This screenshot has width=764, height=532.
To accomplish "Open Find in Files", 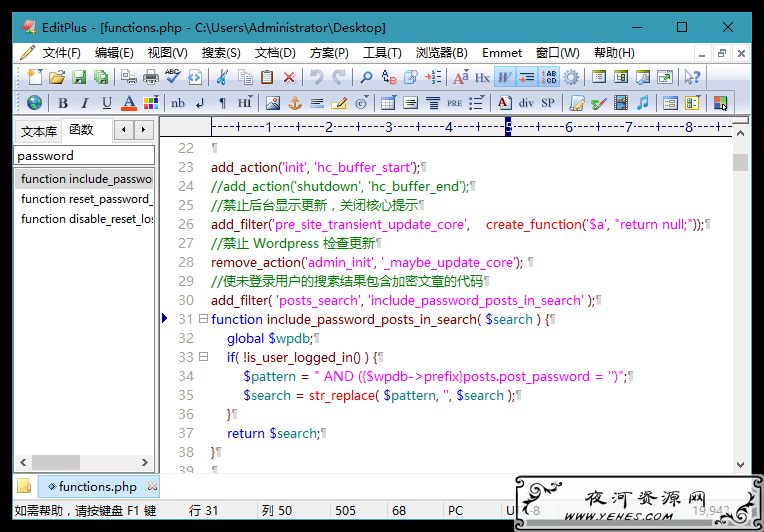I will [411, 77].
